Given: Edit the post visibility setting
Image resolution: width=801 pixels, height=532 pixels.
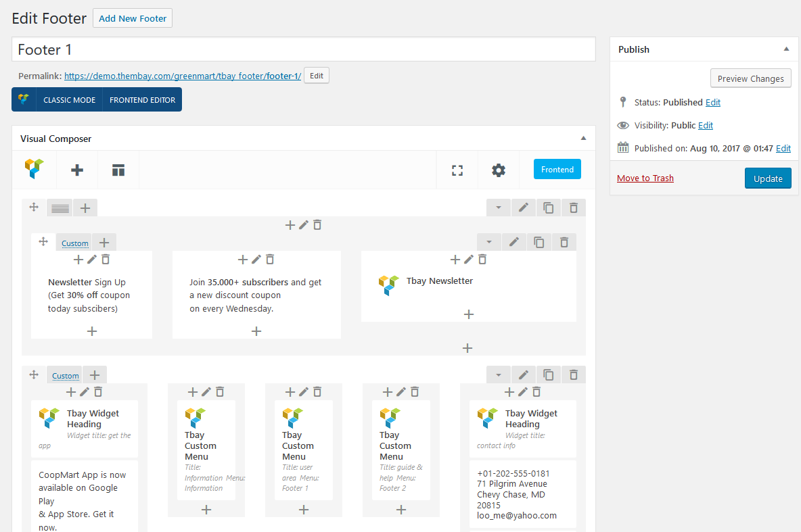Looking at the screenshot, I should (x=706, y=125).
